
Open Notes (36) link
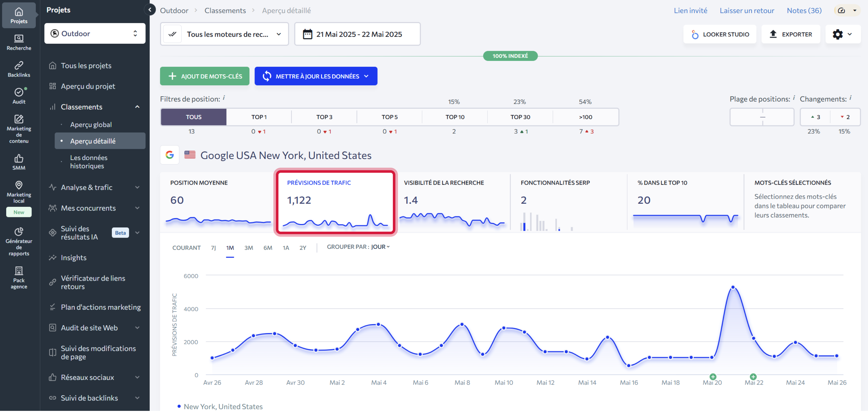coord(804,10)
